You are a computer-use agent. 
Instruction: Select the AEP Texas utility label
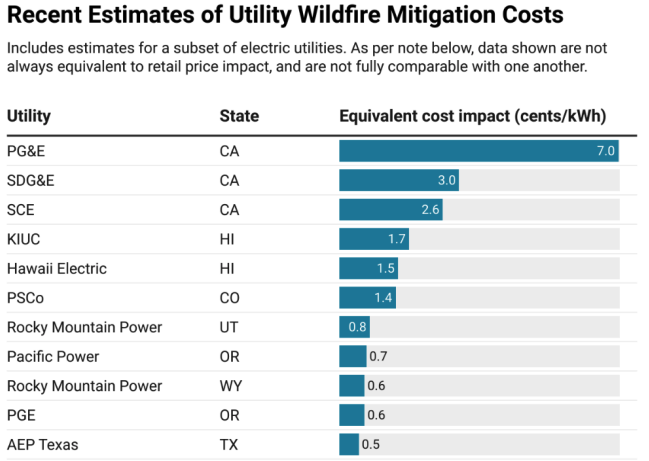click(42, 444)
